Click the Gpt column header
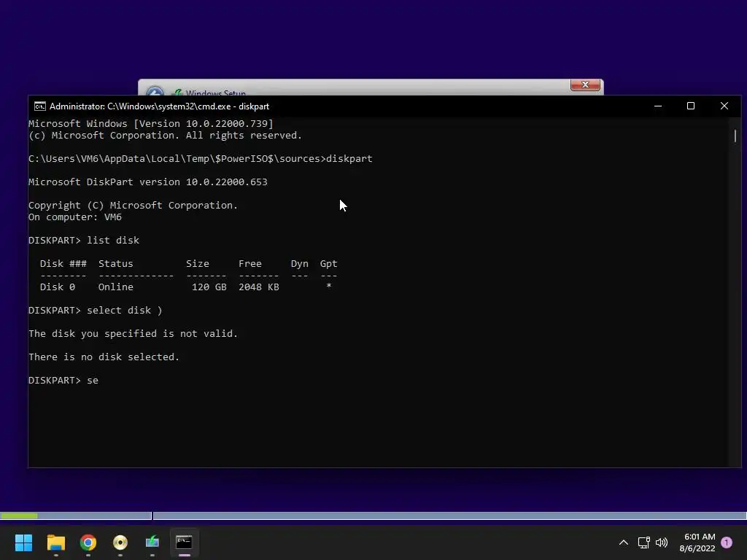This screenshot has height=560, width=747. [328, 264]
